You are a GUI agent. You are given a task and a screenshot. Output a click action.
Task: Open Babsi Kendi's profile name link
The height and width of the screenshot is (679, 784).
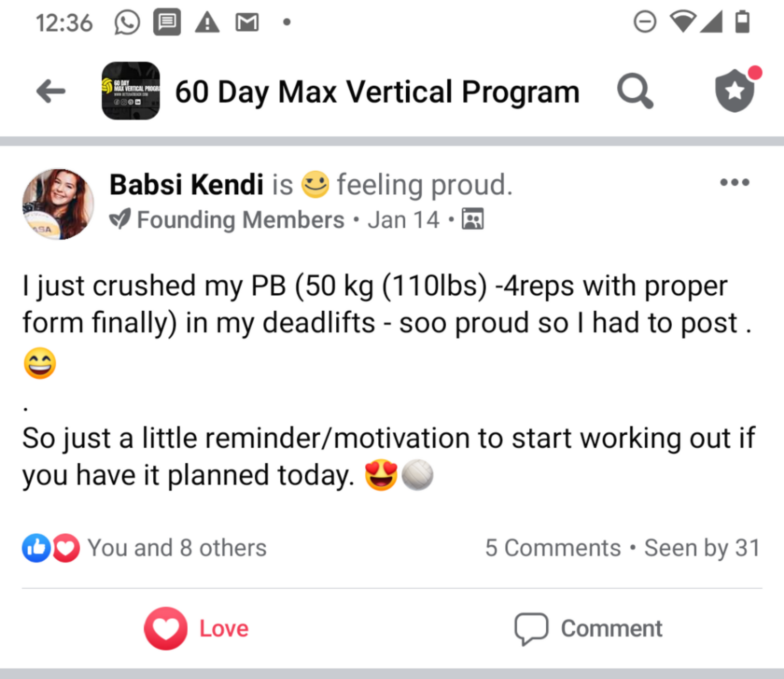click(186, 184)
